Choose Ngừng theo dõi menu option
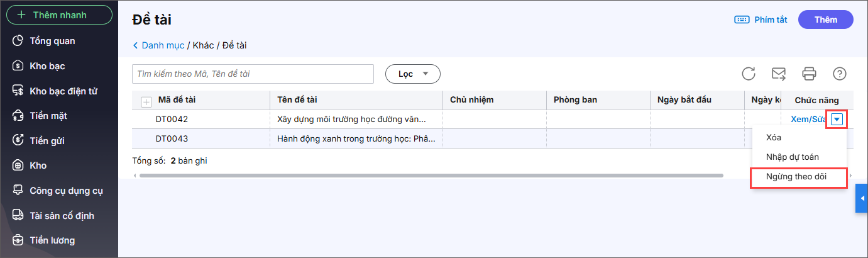The width and height of the screenshot is (868, 258). pos(796,177)
